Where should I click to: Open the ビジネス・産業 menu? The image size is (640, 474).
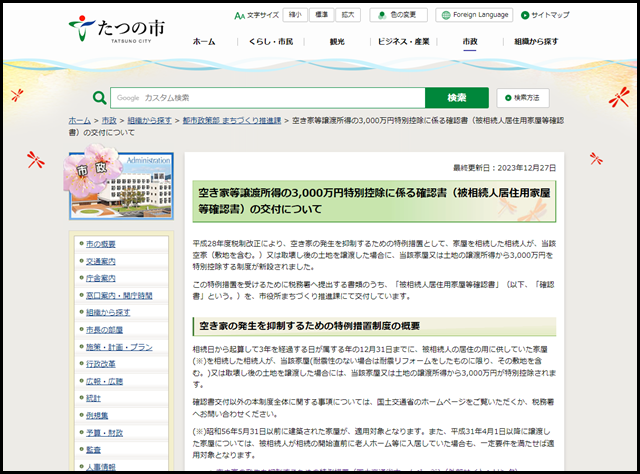coord(403,41)
